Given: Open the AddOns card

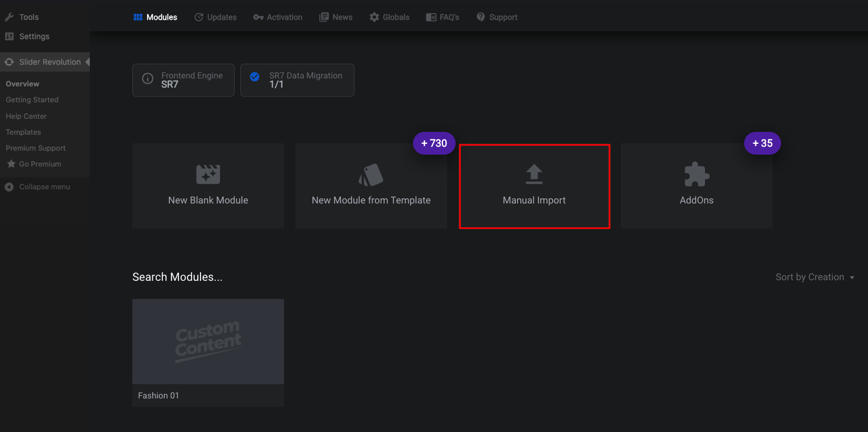Looking at the screenshot, I should pos(696,186).
